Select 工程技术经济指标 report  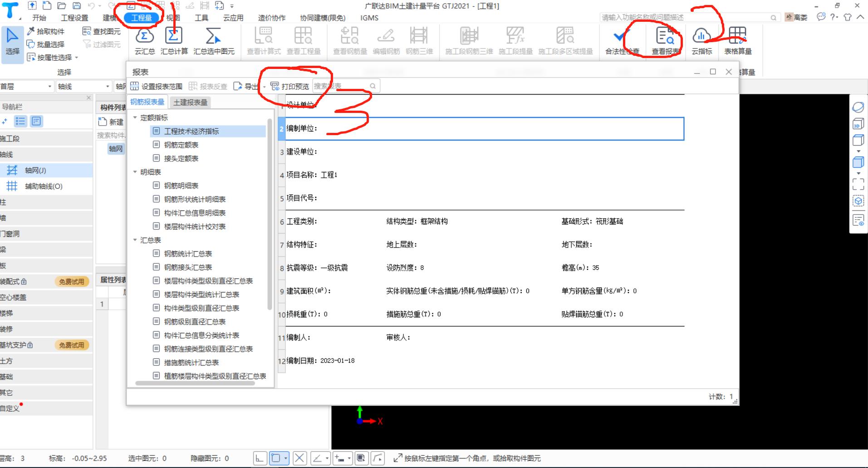tap(208, 131)
